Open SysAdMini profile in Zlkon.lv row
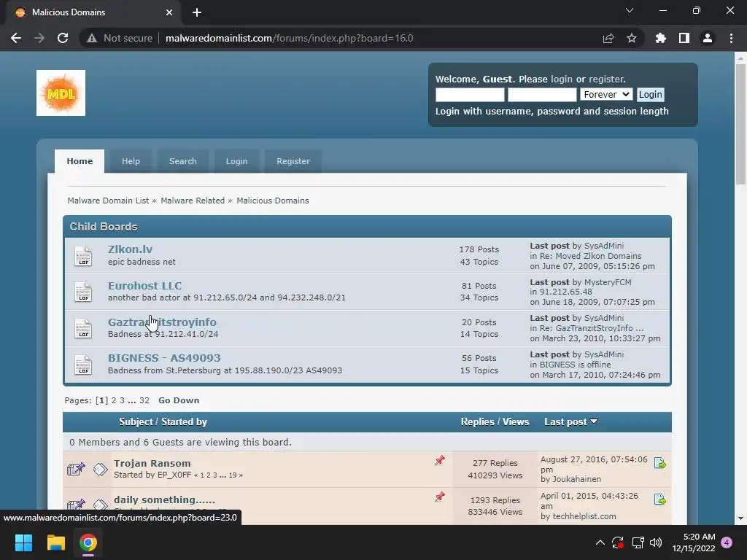Screen dimensions: 747x560 click(604, 246)
